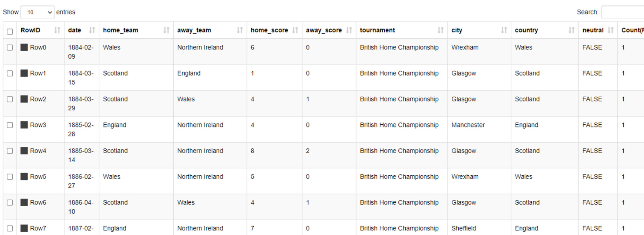644x235 pixels.
Task: Sort away_team column with its arrow icon
Action: [x=240, y=30]
